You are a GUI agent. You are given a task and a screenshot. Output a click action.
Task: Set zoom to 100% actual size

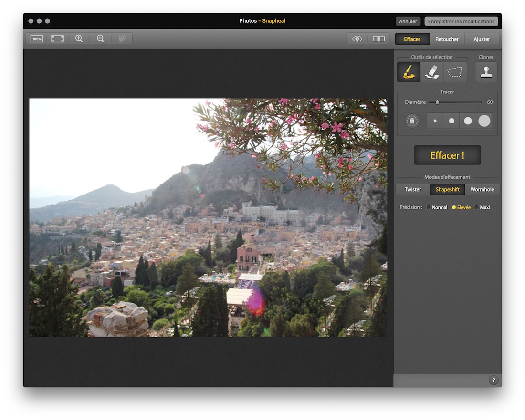pos(36,39)
